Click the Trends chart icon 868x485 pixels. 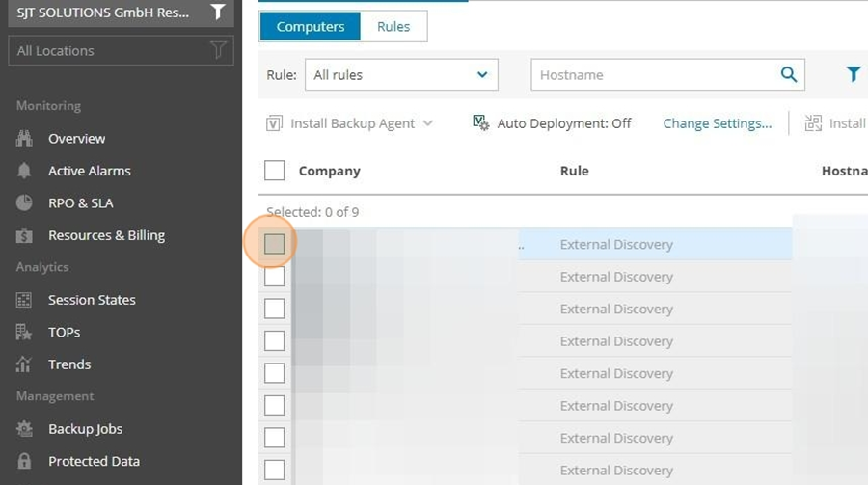[x=24, y=364]
